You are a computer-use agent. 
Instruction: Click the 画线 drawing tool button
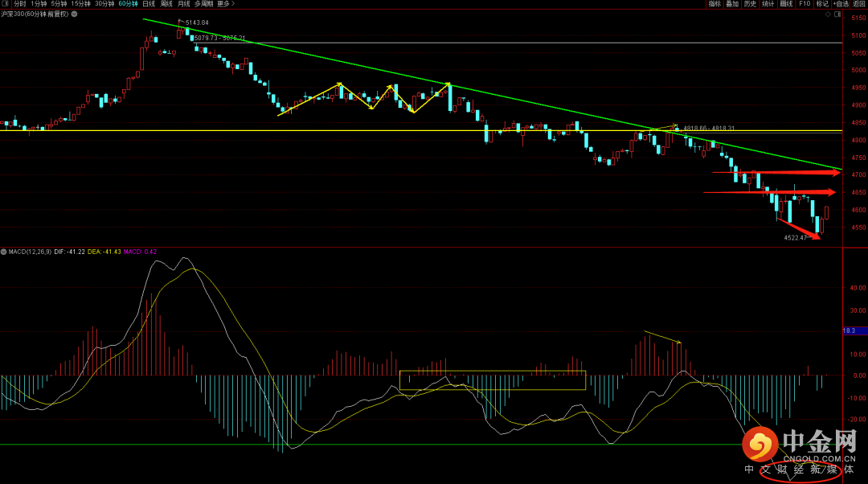click(785, 4)
